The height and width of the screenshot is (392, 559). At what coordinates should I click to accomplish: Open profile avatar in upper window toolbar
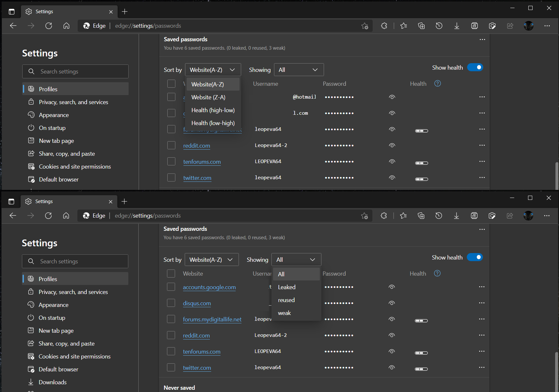pos(528,26)
